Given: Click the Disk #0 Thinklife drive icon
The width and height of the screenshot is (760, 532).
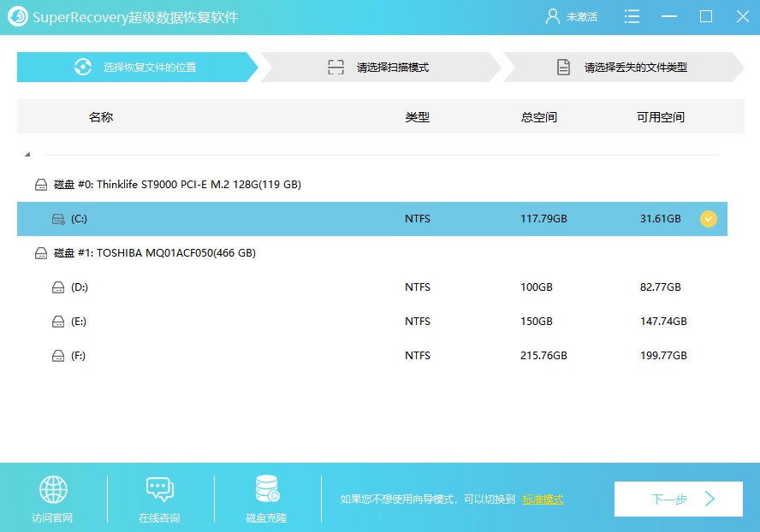Looking at the screenshot, I should (41, 185).
